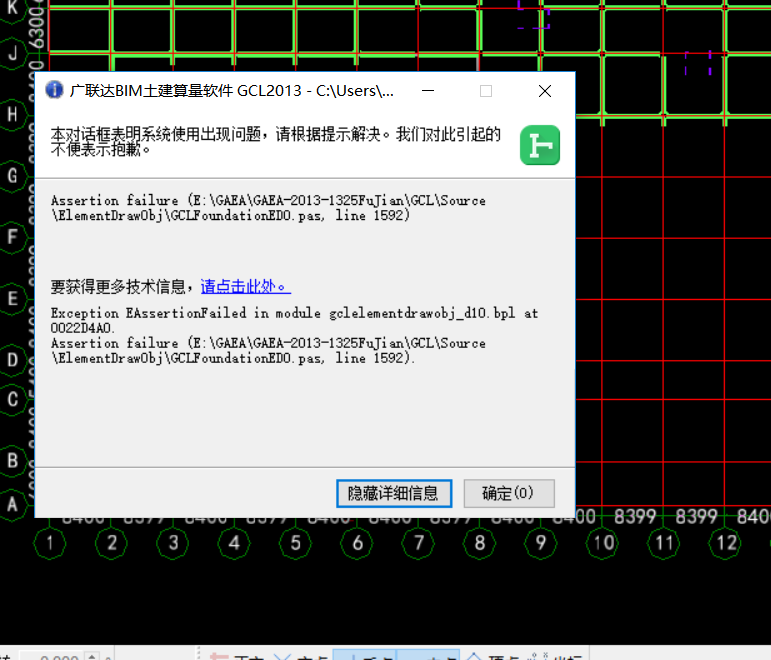Click the 8399 dimension between axes 11 and 12
This screenshot has height=660, width=771.
click(696, 517)
